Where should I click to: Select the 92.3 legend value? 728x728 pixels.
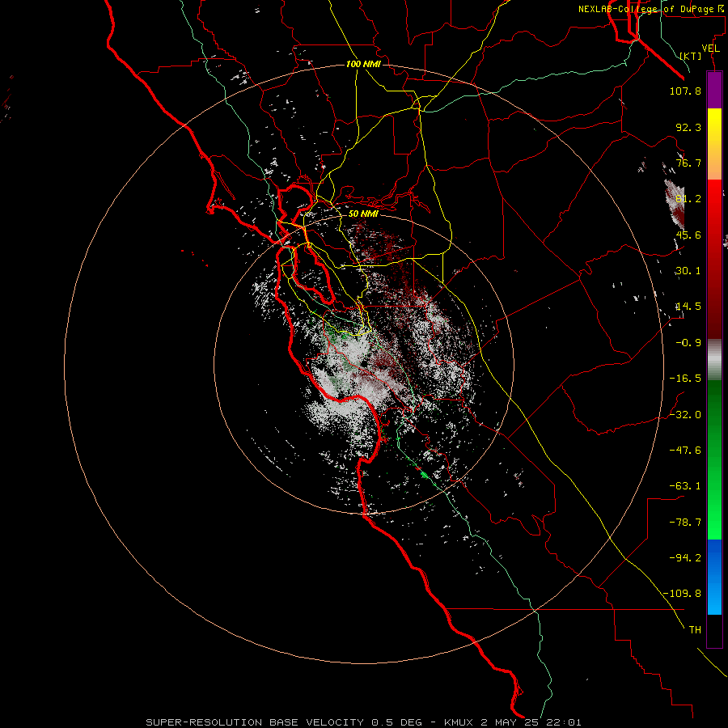tap(688, 127)
